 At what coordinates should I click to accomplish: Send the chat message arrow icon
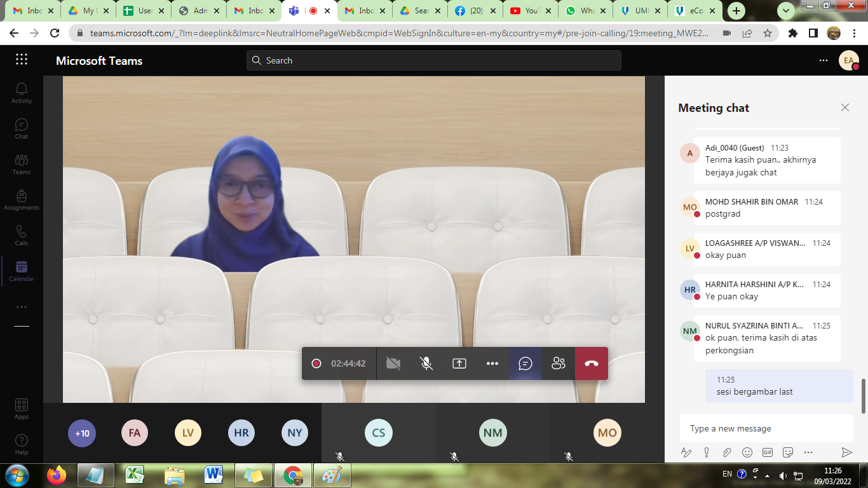pyautogui.click(x=846, y=452)
